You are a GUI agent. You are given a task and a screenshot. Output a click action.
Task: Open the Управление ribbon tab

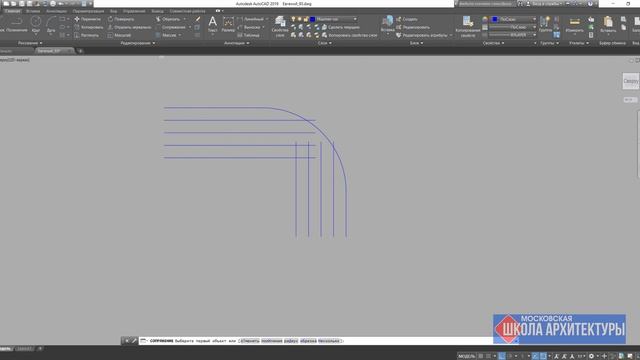(134, 11)
